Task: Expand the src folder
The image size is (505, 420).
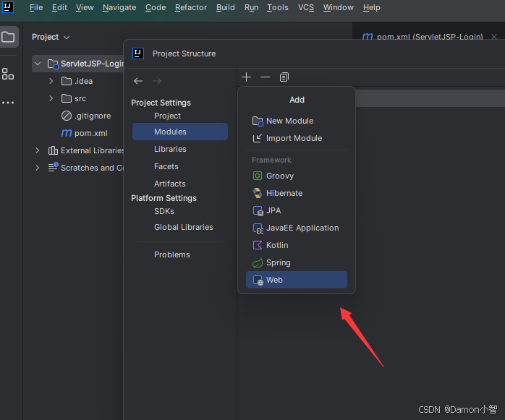Action: 51,98
